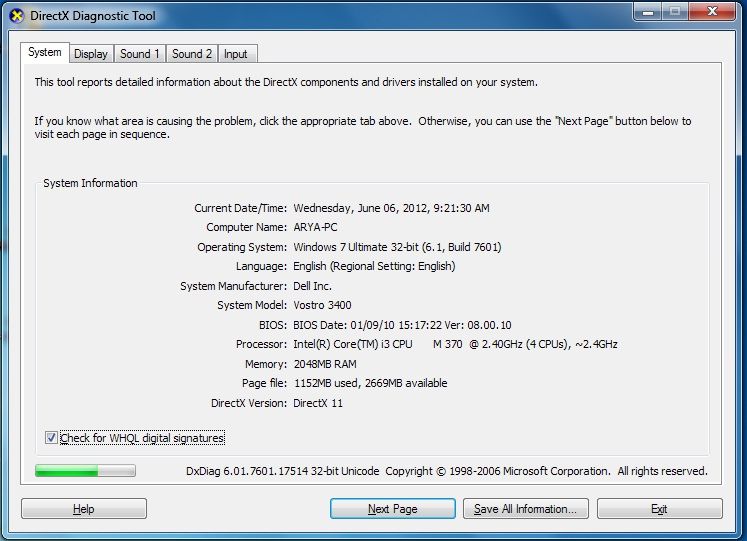Select the date 'Wednesday, June 06, 2012' value
The width and height of the screenshot is (747, 541).
(392, 208)
